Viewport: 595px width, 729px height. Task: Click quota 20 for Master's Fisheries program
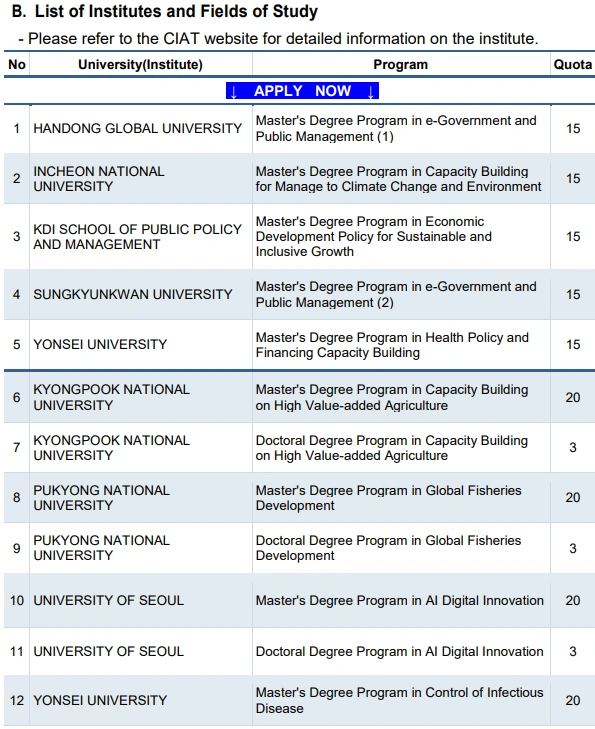(573, 498)
